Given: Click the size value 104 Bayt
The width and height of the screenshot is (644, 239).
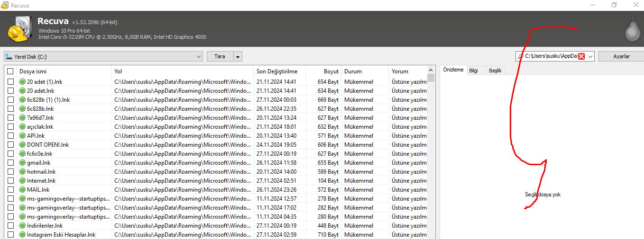Looking at the screenshot, I should tap(328, 181).
